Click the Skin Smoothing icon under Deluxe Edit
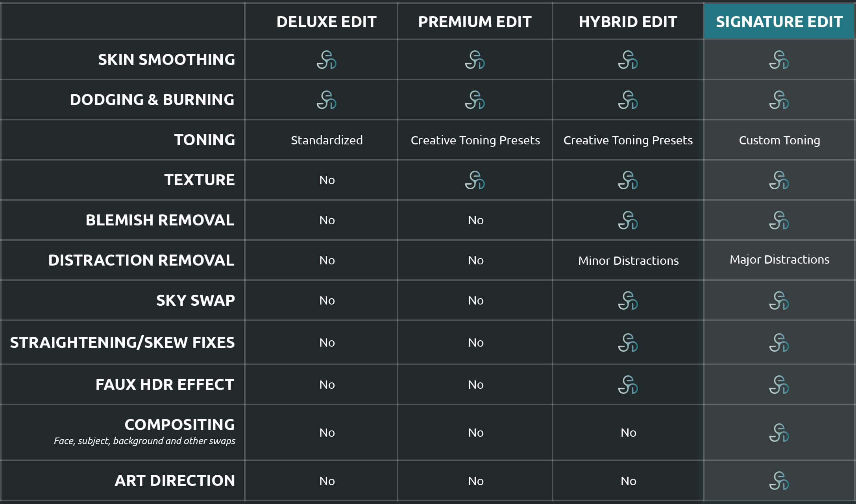The width and height of the screenshot is (856, 504). [327, 60]
